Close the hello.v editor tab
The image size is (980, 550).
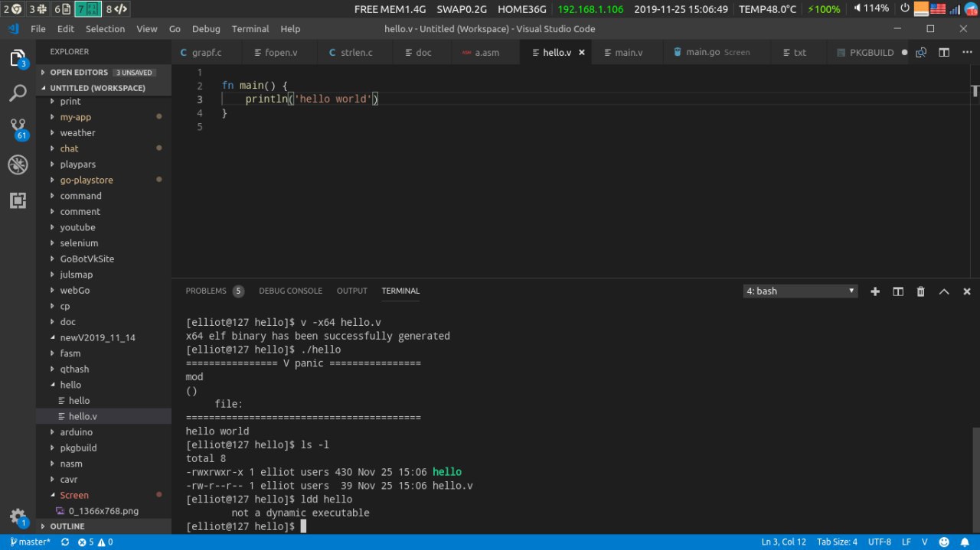(582, 53)
